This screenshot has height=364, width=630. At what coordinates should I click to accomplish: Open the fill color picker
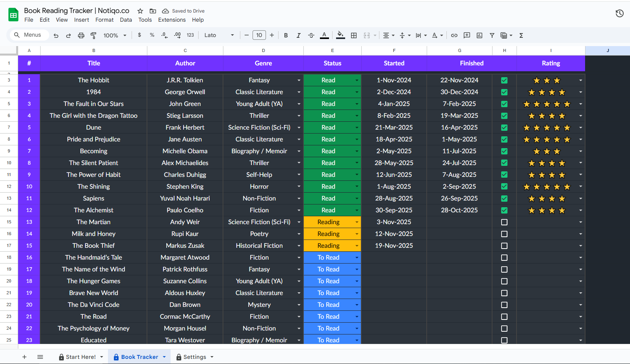point(340,35)
